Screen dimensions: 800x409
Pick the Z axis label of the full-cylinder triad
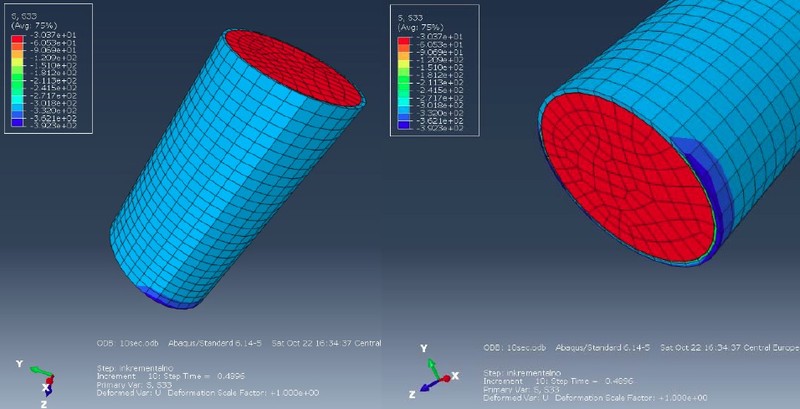[45, 402]
